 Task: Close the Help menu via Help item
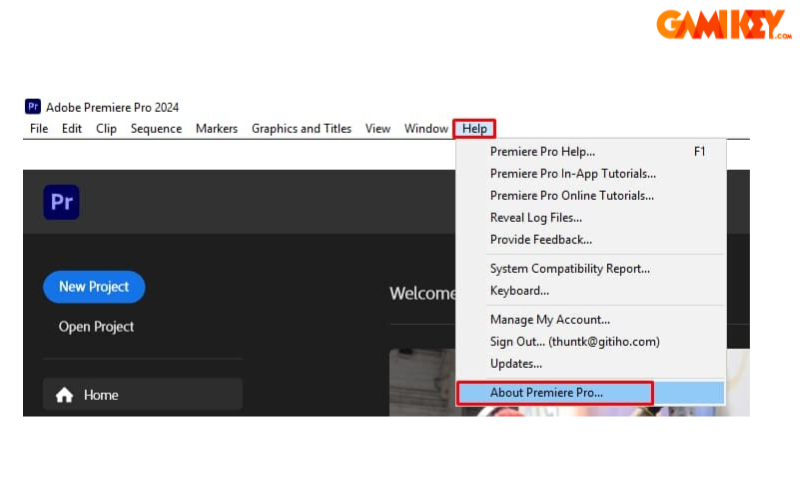(x=474, y=129)
